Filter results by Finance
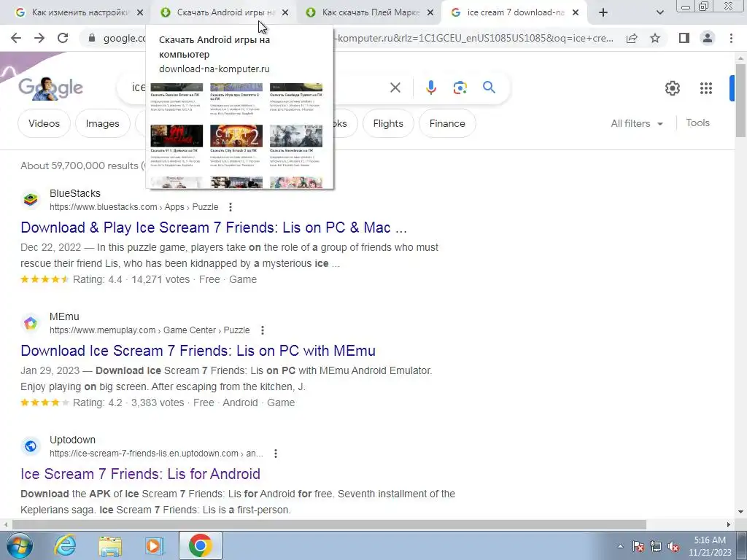 click(x=447, y=123)
